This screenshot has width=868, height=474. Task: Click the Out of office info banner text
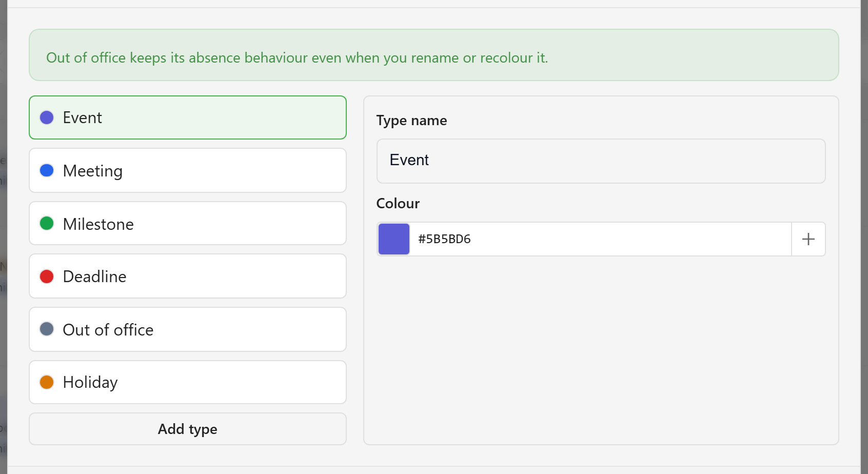(297, 57)
